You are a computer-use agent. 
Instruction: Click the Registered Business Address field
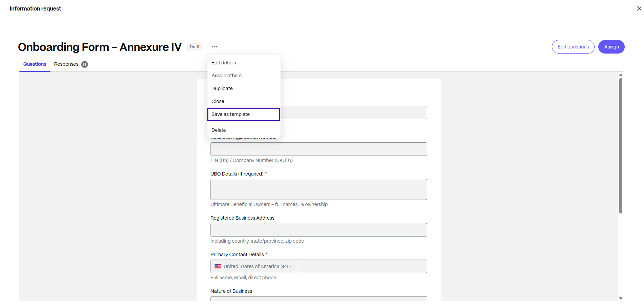tap(318, 229)
